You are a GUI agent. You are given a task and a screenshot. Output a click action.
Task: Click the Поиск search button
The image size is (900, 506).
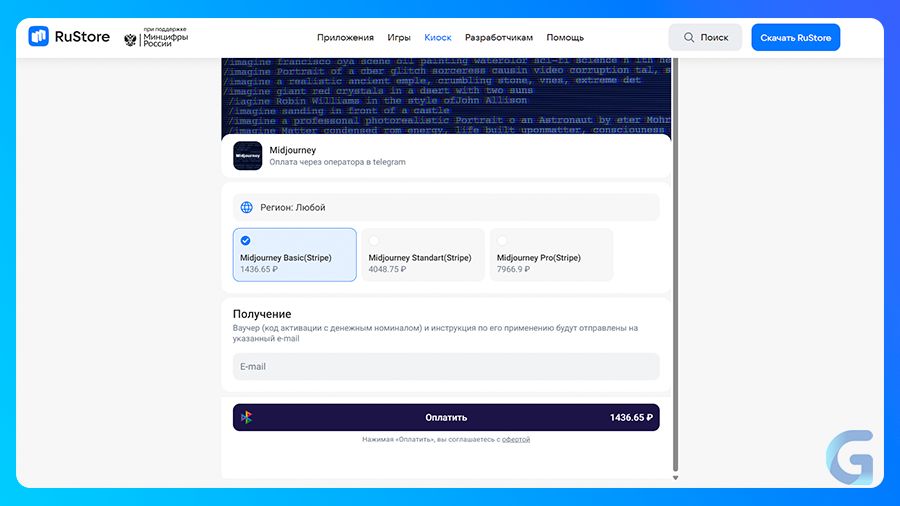[705, 37]
